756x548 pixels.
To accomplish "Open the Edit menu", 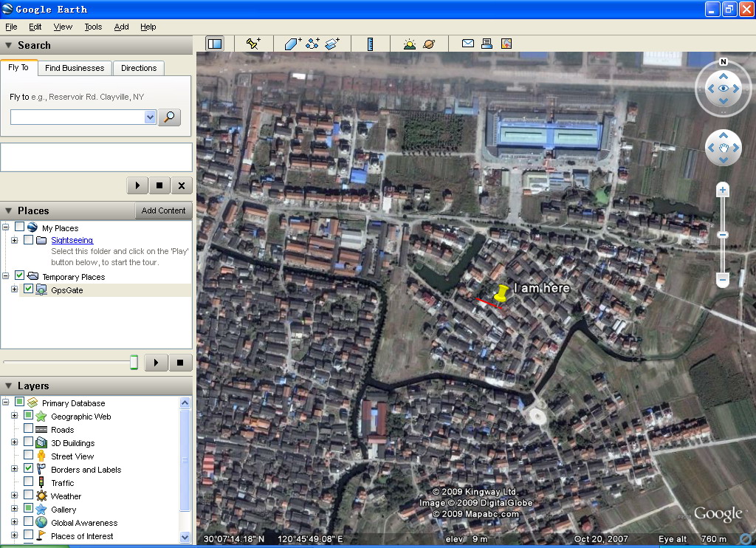I will point(35,27).
